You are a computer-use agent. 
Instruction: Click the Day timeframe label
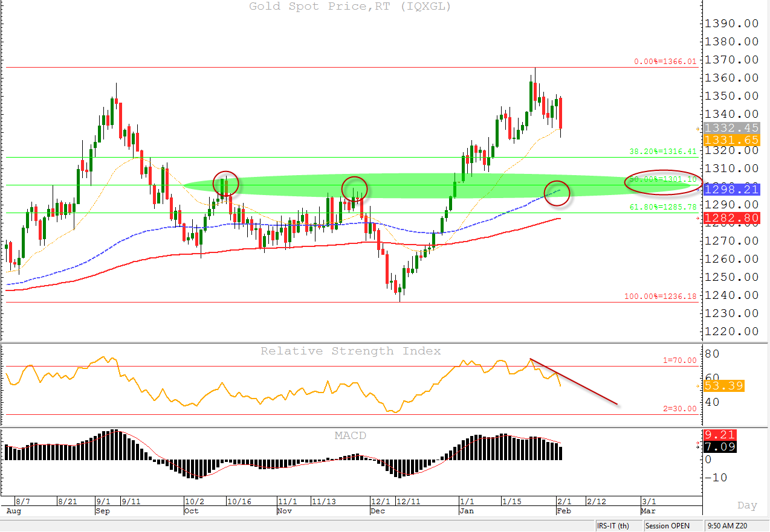(747, 505)
